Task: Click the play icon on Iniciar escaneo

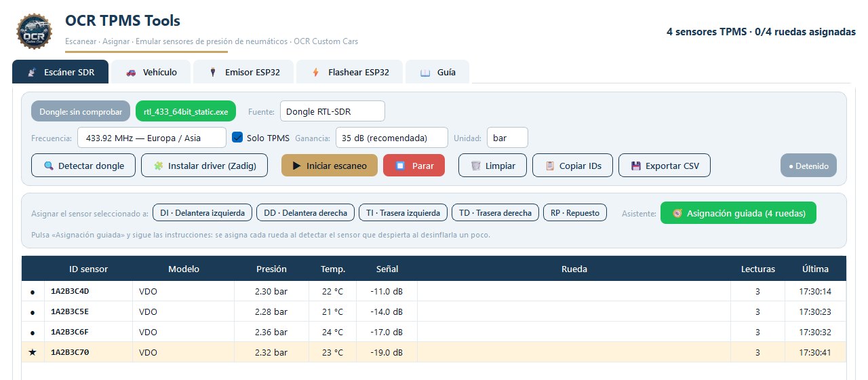Action: [x=296, y=166]
